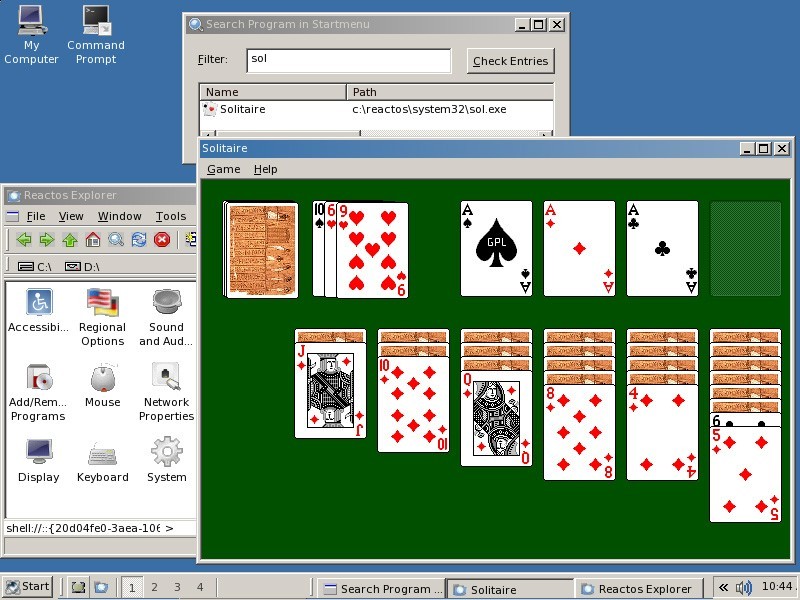Click the Name column header
Viewport: 800px width, 600px height.
[273, 92]
